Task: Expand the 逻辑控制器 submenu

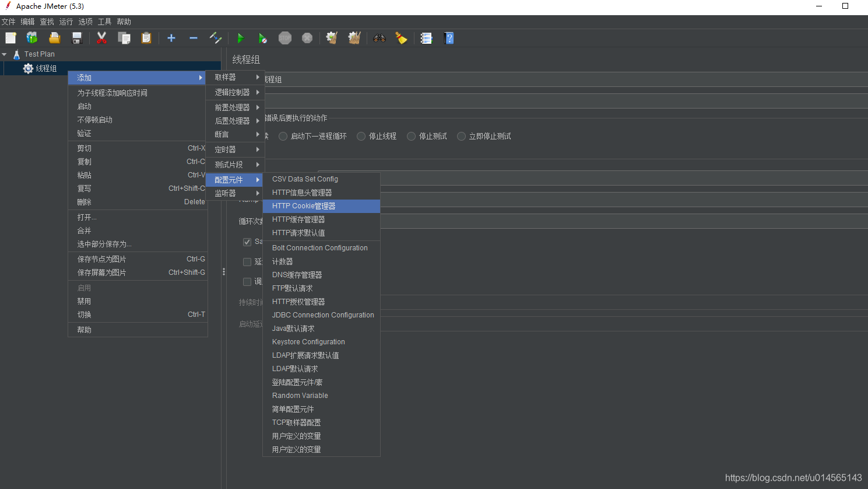Action: point(235,92)
